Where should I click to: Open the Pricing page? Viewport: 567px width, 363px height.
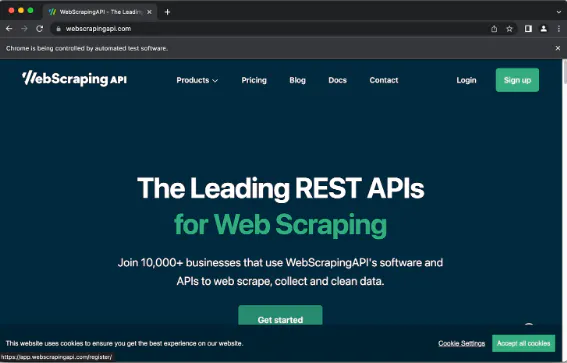(x=254, y=80)
